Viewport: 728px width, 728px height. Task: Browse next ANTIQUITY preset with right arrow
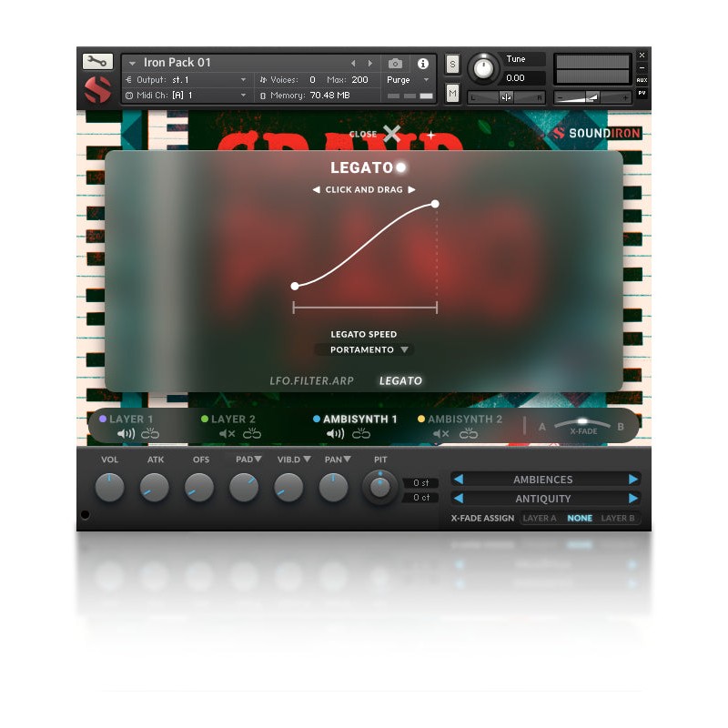pyautogui.click(x=634, y=499)
